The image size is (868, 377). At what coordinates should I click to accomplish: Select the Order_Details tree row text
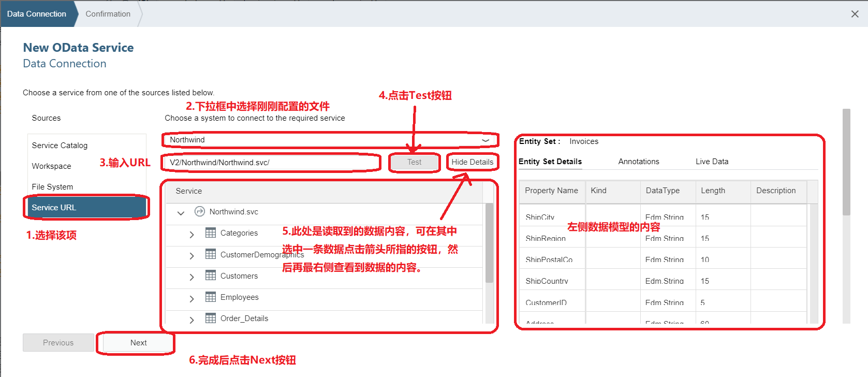point(244,318)
